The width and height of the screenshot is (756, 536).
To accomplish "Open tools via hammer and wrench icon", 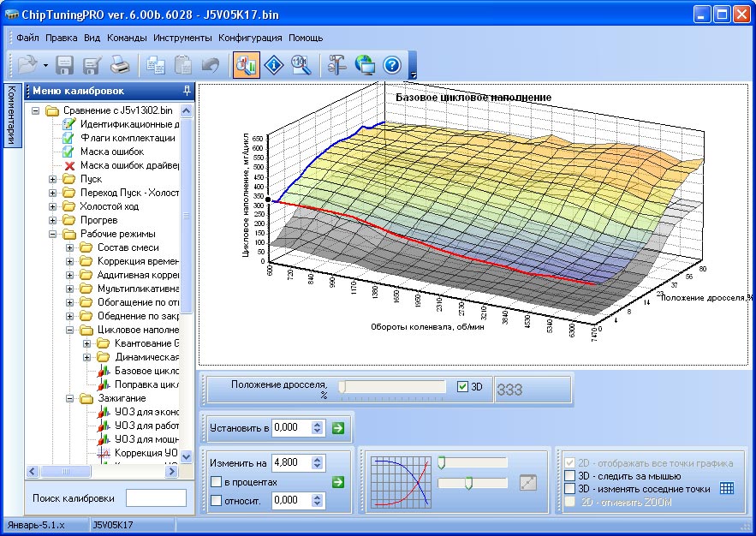I will click(x=336, y=65).
